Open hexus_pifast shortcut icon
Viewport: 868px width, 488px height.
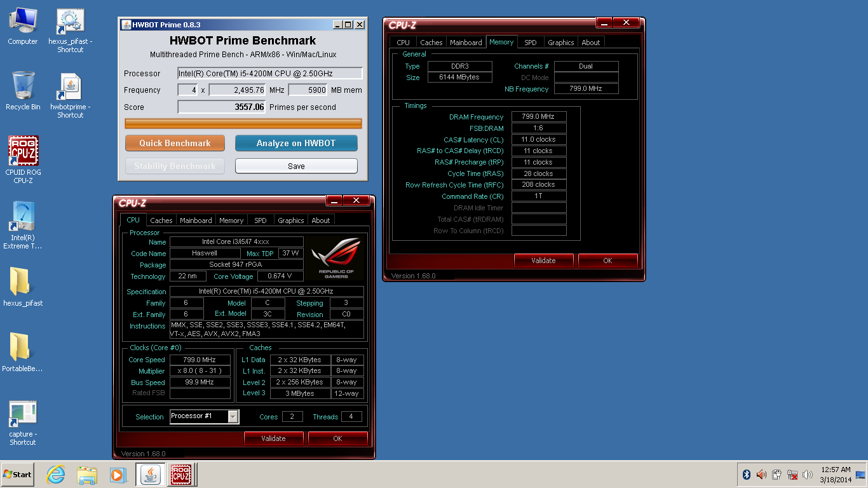click(71, 30)
